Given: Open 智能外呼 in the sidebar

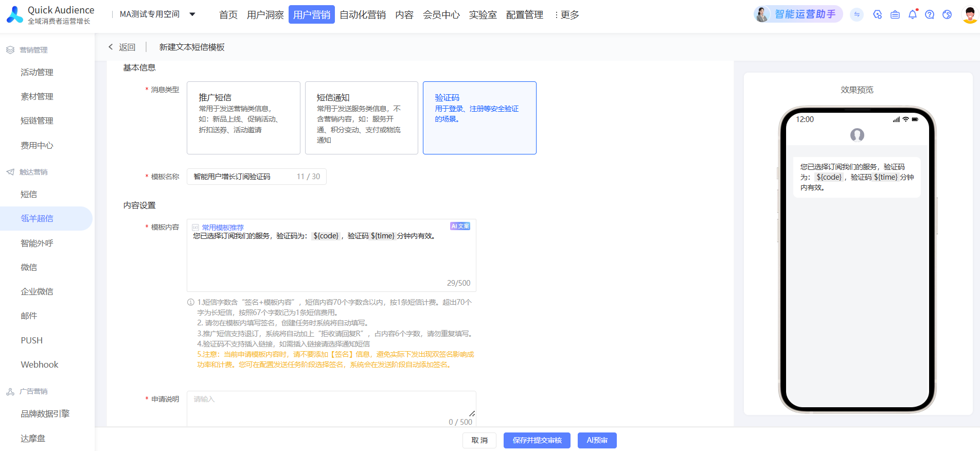Looking at the screenshot, I should (37, 243).
